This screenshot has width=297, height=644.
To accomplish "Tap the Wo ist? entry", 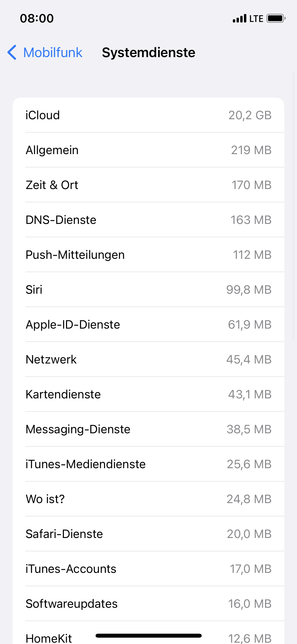I will 148,499.
